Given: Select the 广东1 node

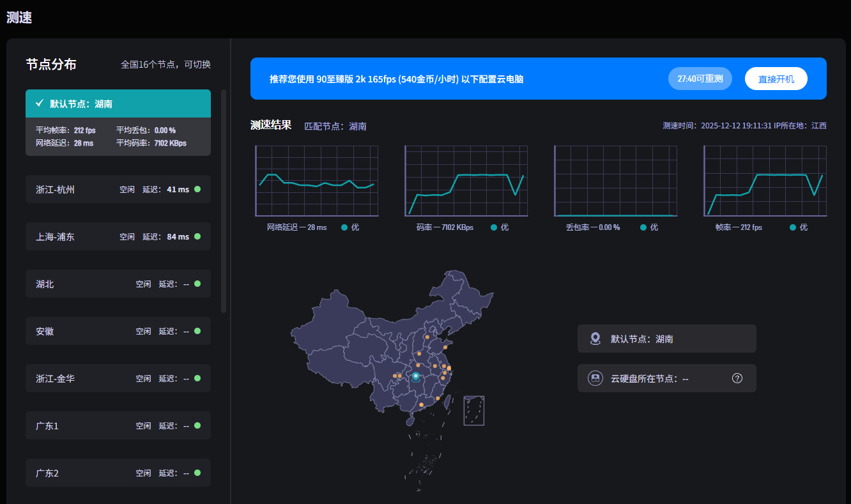Looking at the screenshot, I should click(118, 425).
